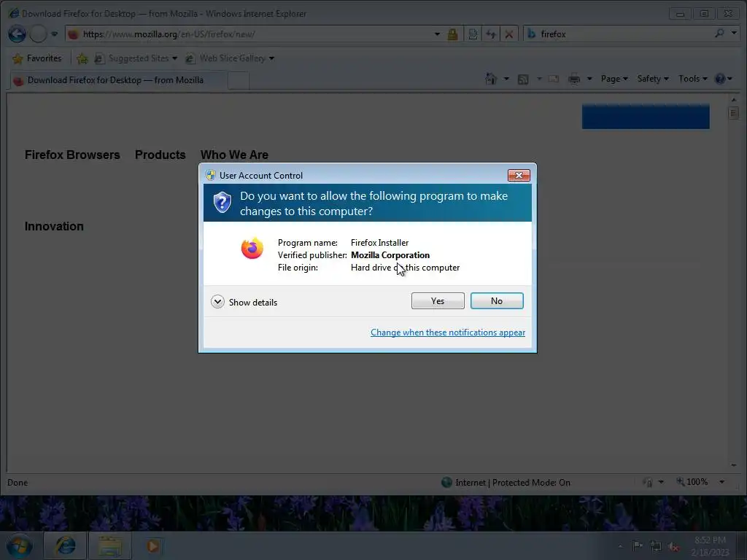The width and height of the screenshot is (747, 560).
Task: Click the Firefox Installer program icon
Action: pos(252,248)
